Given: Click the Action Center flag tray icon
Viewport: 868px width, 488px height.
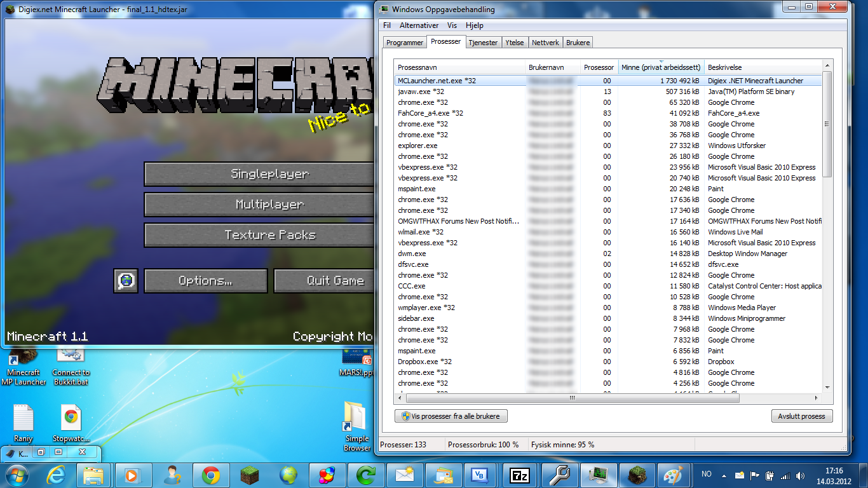Looking at the screenshot, I should point(755,475).
